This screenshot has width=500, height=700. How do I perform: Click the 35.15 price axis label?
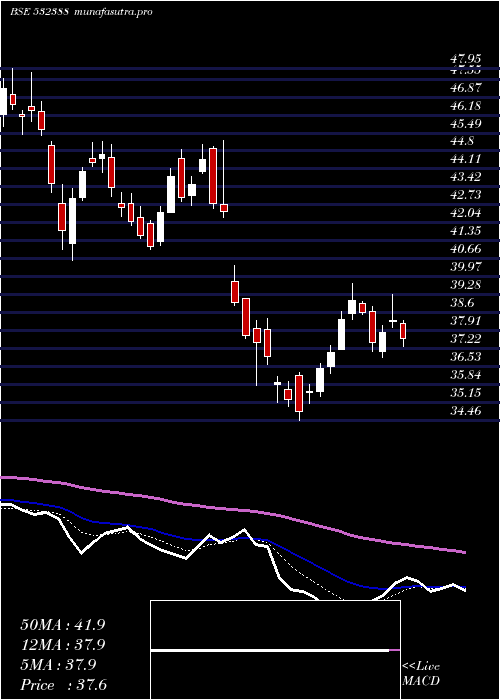pyautogui.click(x=466, y=393)
